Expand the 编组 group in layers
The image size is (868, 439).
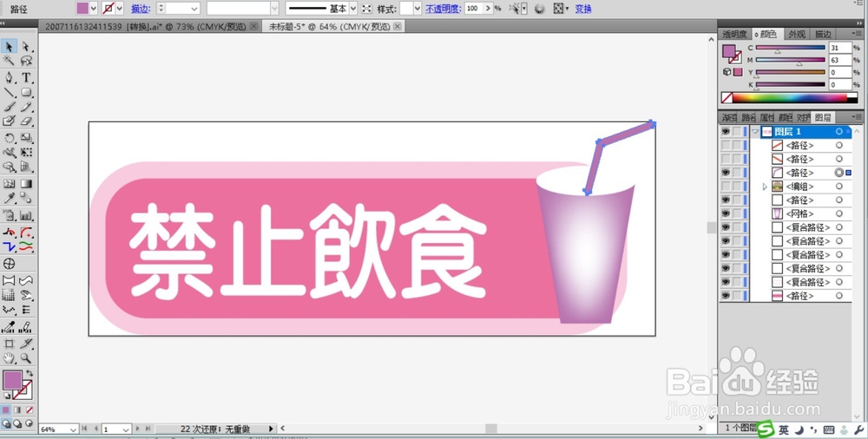click(x=765, y=187)
